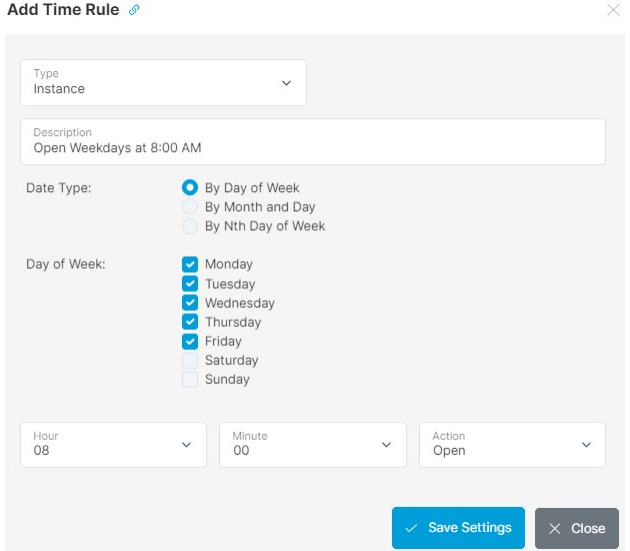Click the gray Close button
Viewport: 630px width, 551px height.
(577, 528)
